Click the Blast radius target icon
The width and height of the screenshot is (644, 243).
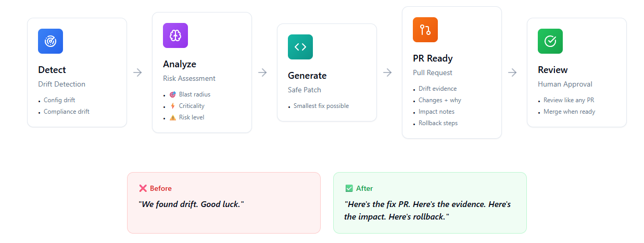(x=173, y=94)
